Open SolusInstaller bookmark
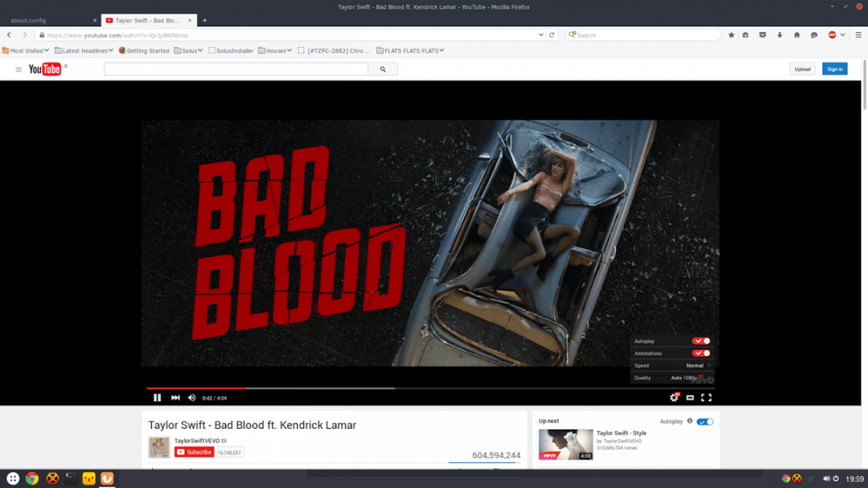 point(231,50)
